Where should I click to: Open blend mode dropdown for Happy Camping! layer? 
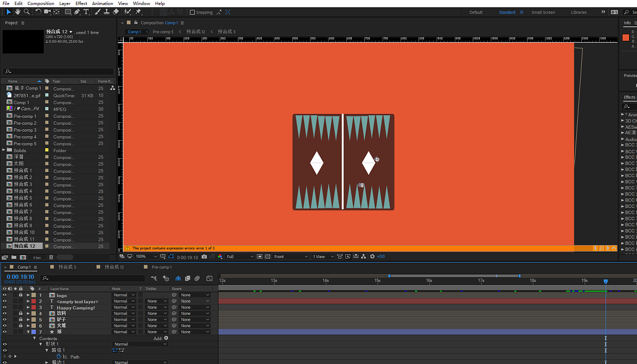coord(123,307)
